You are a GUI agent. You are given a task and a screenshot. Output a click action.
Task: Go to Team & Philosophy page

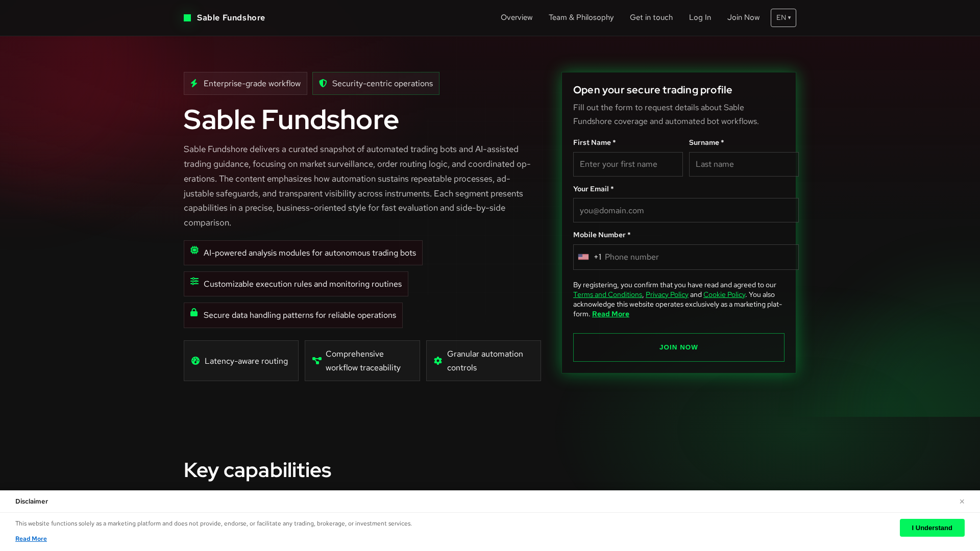coord(581,17)
